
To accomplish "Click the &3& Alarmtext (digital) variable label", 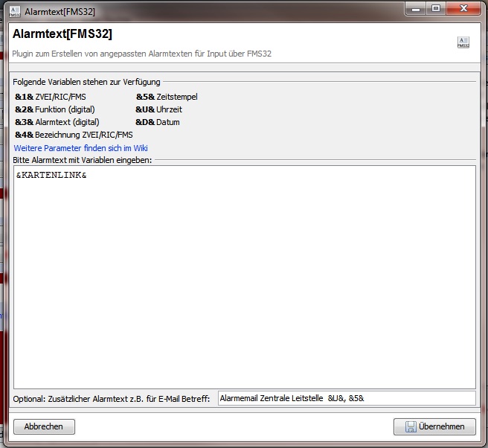I will click(x=57, y=122).
